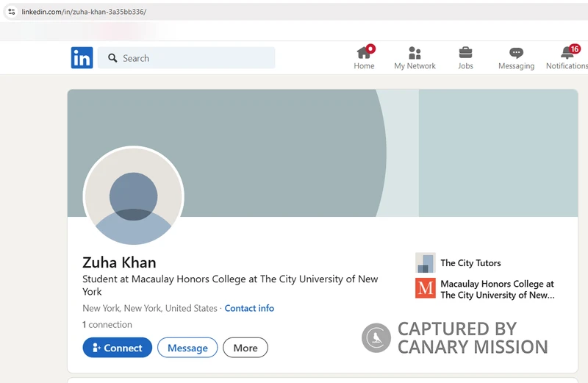Viewport: 588px width, 383px height.
Task: Open the Messaging chat bubble icon
Action: pyautogui.click(x=516, y=53)
